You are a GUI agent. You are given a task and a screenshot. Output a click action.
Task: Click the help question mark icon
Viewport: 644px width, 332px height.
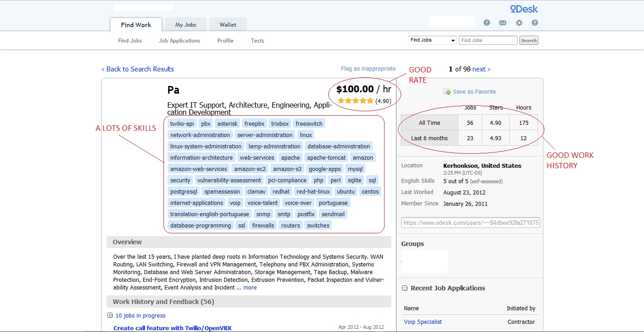[535, 23]
